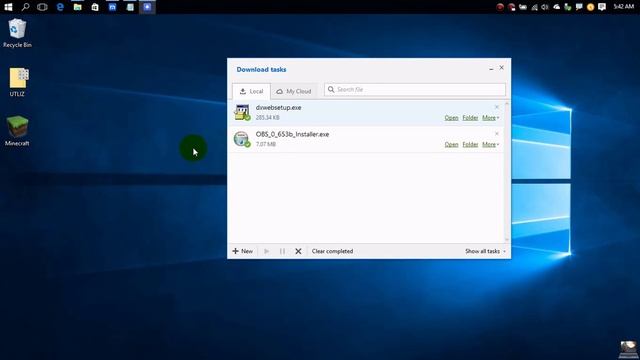
Task: Click the Download tasks list scrollbar
Action: pos(507,171)
